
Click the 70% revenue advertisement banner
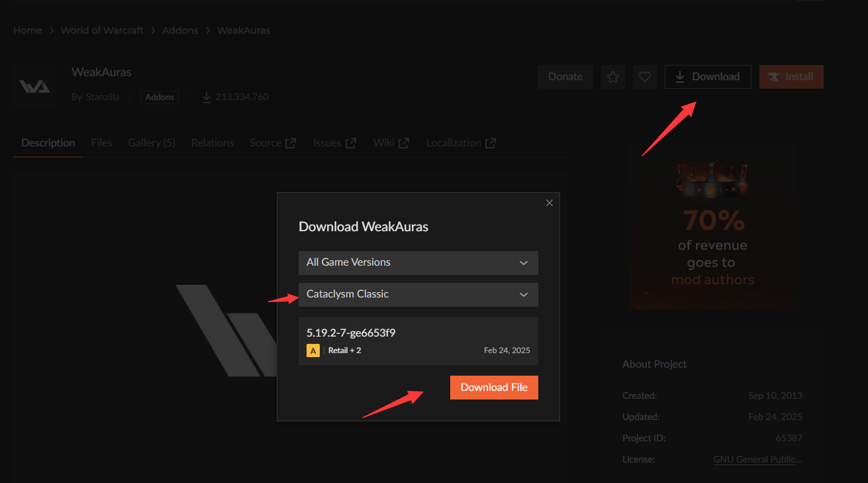[x=712, y=227]
